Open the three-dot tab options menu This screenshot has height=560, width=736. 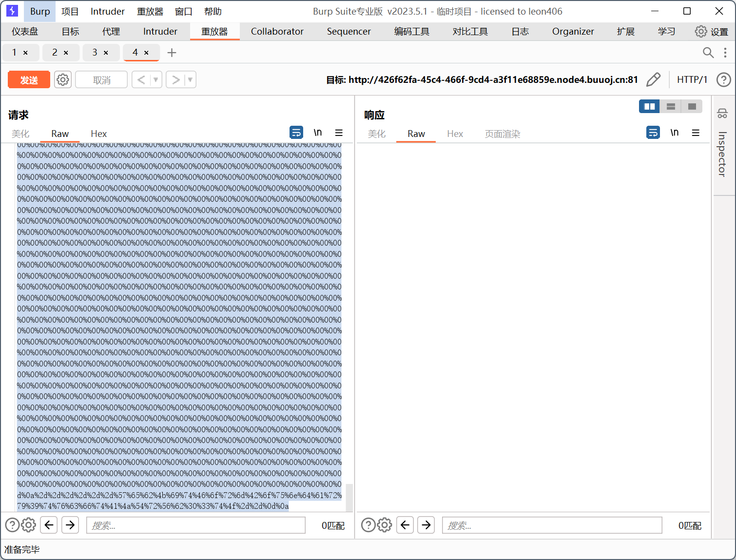725,52
